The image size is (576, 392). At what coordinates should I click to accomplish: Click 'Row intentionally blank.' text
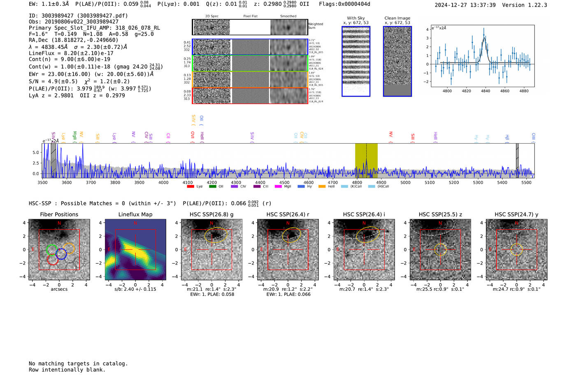click(x=67, y=370)
